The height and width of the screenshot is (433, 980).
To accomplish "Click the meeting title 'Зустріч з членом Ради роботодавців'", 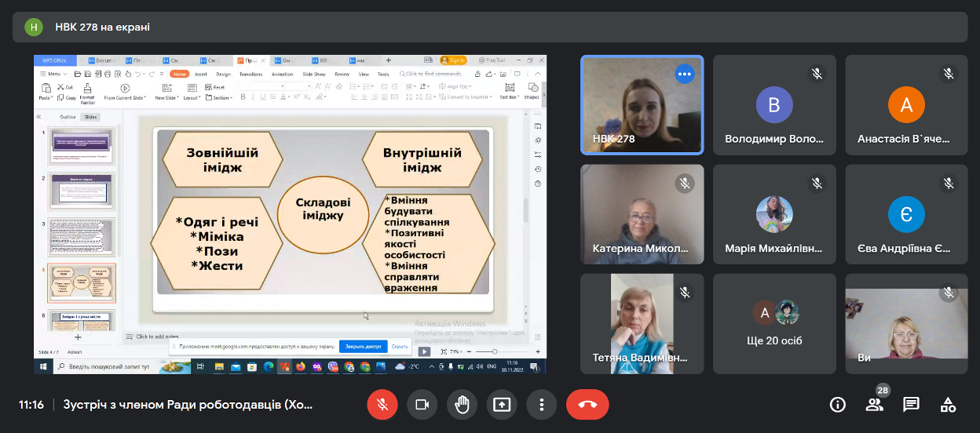I will tap(188, 405).
